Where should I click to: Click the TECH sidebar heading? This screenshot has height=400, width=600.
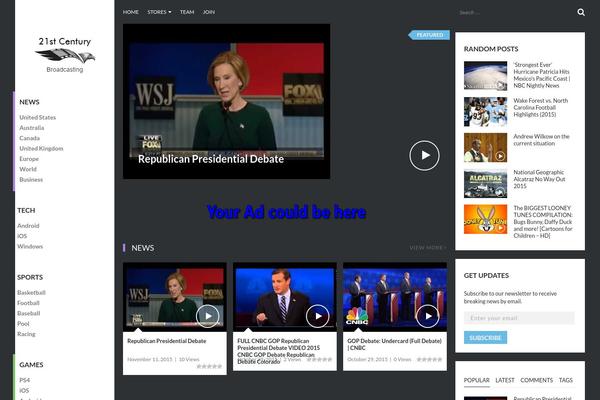[26, 211]
